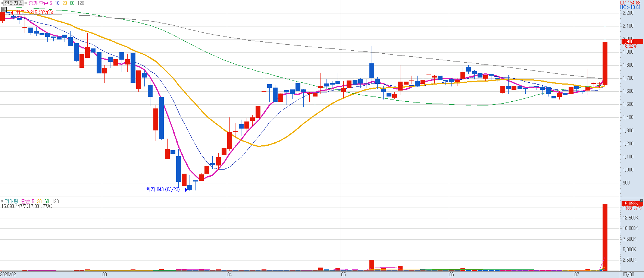Screen dimensions: 644x278
Task: Select the volume panel 120-period average label
Action: pos(55,201)
